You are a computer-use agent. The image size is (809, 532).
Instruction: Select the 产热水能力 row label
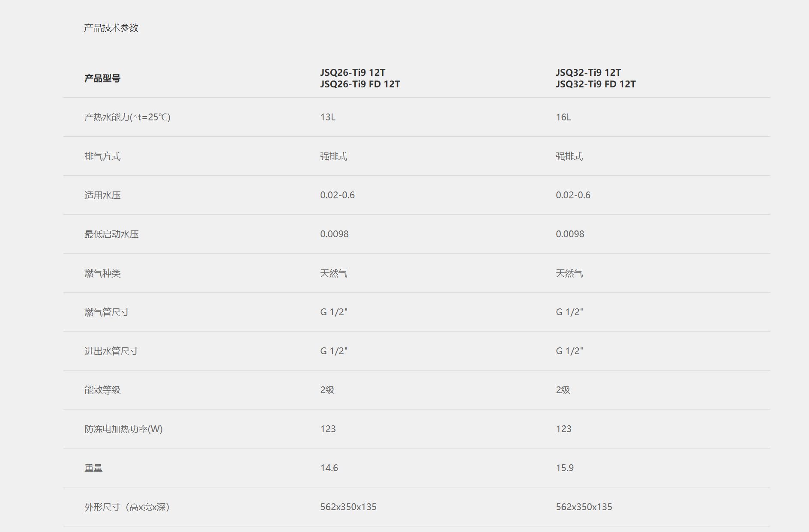pyautogui.click(x=127, y=117)
